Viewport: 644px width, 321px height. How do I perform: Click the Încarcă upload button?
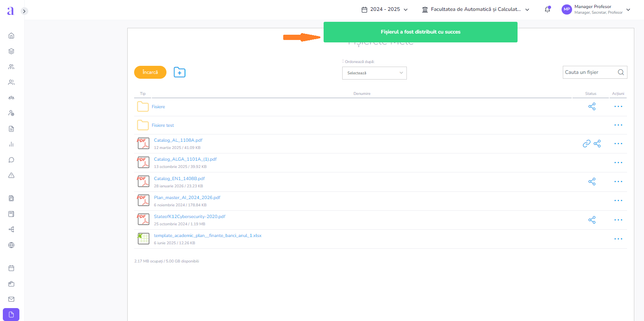point(150,72)
